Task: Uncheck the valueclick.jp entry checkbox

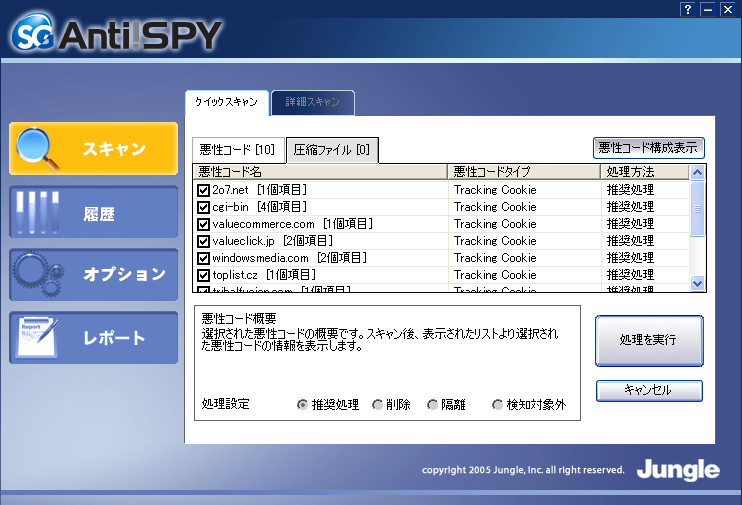Action: point(203,241)
